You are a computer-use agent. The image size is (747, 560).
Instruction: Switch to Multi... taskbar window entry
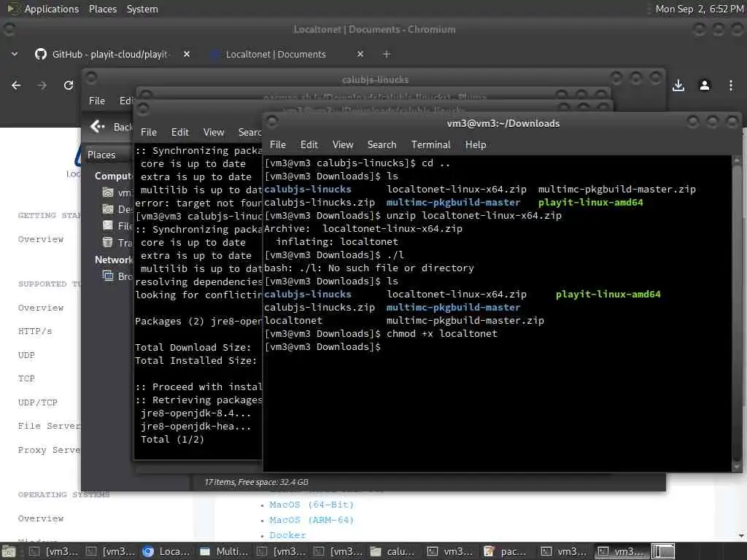coord(223,551)
